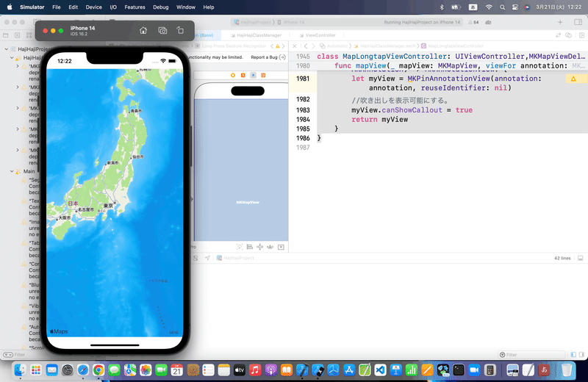Open Safari from the Dock
Viewport: 588px width, 382px height.
83,370
